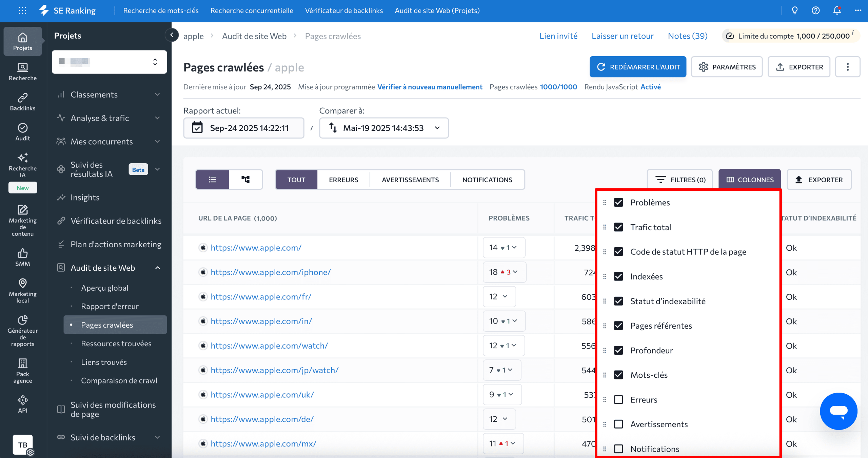Open the Comparer à date dropdown
This screenshot has width=868, height=458.
[384, 128]
